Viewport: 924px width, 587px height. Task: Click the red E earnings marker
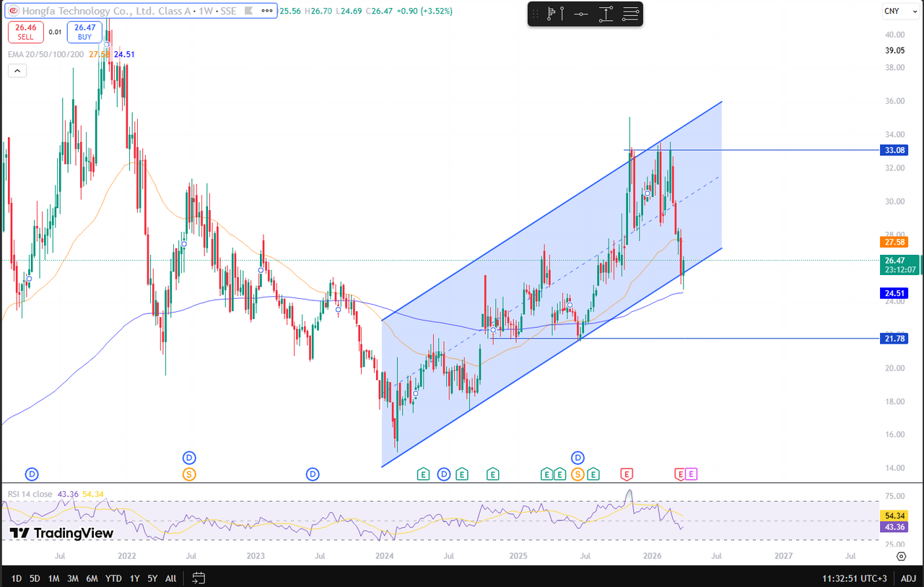(627, 474)
